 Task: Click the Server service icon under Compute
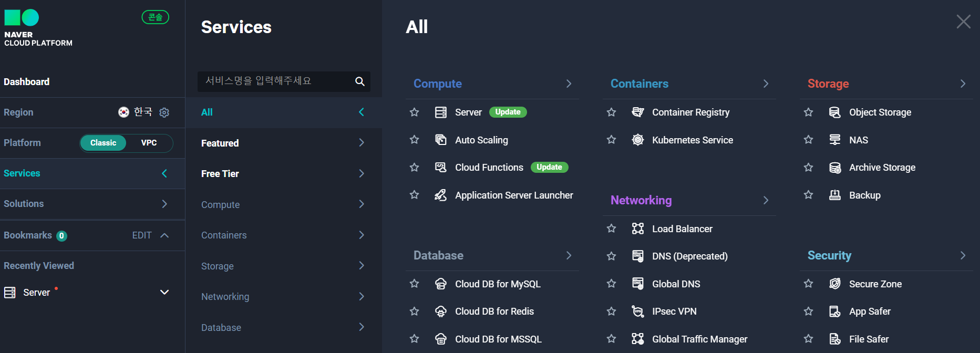pos(441,112)
